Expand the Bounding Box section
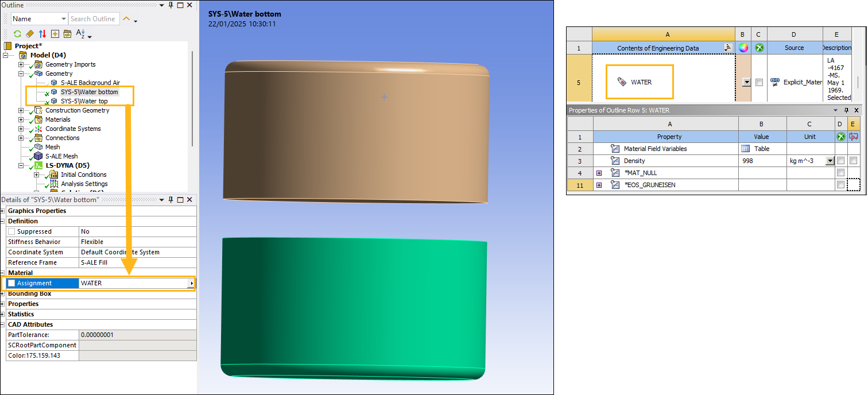868x395 pixels. point(3,293)
